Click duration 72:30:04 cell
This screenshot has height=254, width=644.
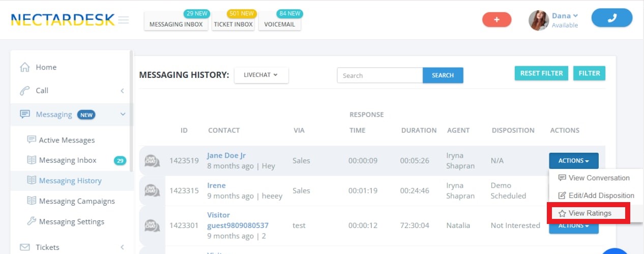415,225
